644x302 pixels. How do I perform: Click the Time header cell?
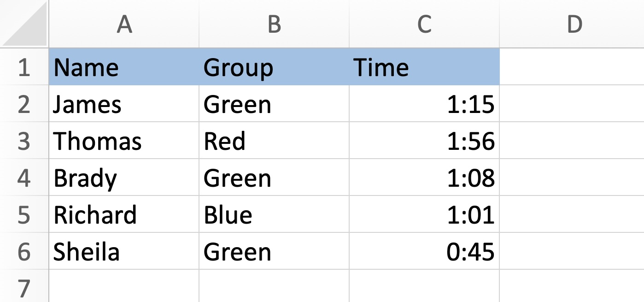(x=424, y=67)
